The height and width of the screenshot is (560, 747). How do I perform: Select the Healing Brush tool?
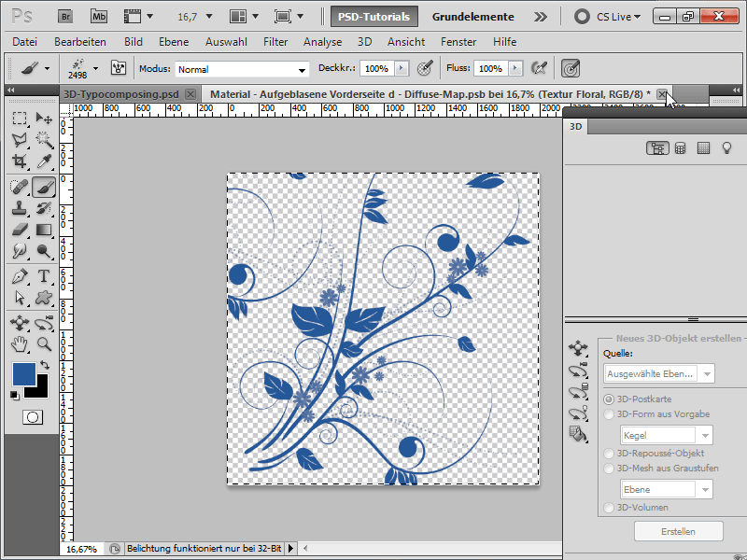(x=20, y=187)
